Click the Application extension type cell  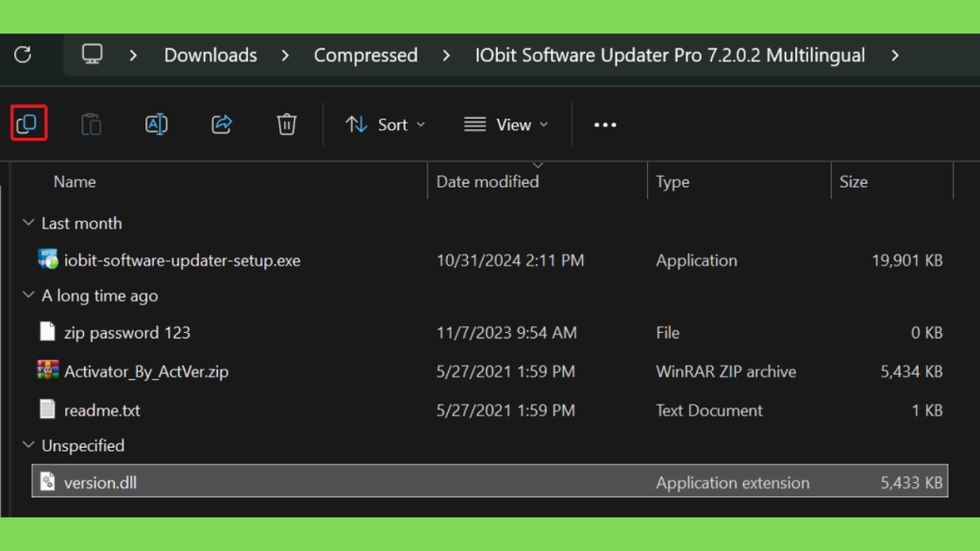pos(732,483)
